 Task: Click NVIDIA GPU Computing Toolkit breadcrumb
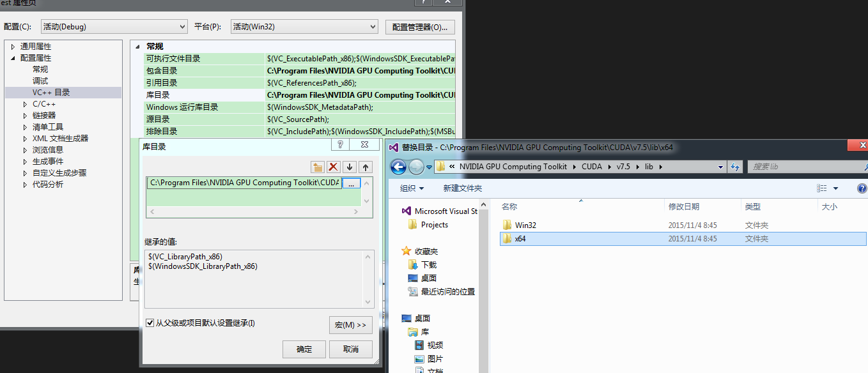tap(513, 167)
